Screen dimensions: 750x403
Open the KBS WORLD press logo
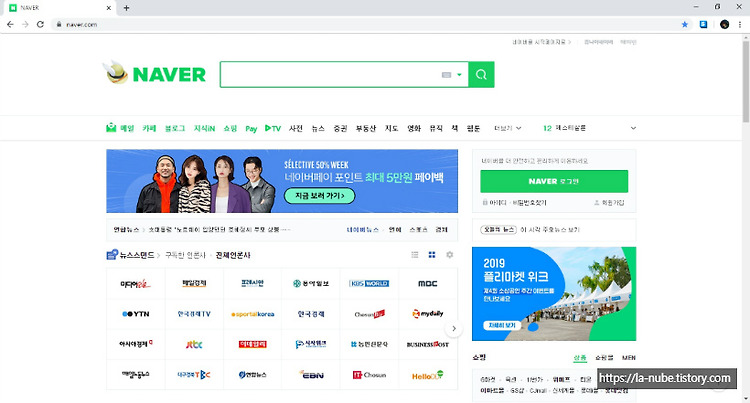pyautogui.click(x=369, y=283)
